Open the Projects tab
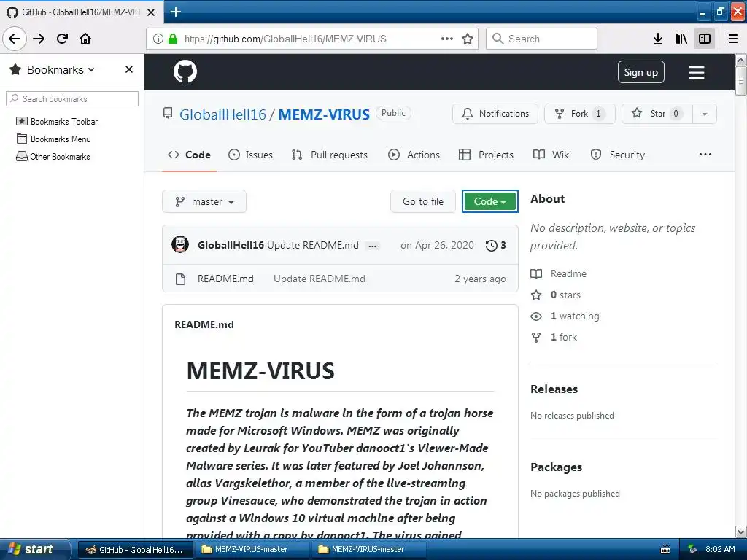This screenshot has width=747, height=560. 486,155
